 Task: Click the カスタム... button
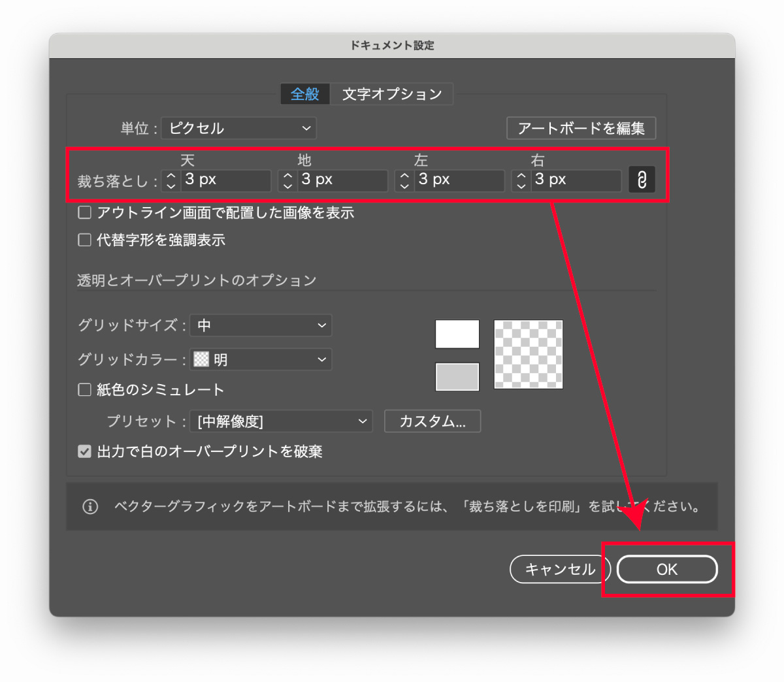433,421
